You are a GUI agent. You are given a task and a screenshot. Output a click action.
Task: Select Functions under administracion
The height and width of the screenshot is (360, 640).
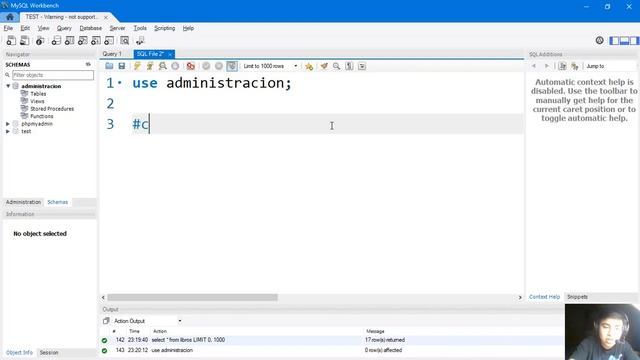click(42, 116)
